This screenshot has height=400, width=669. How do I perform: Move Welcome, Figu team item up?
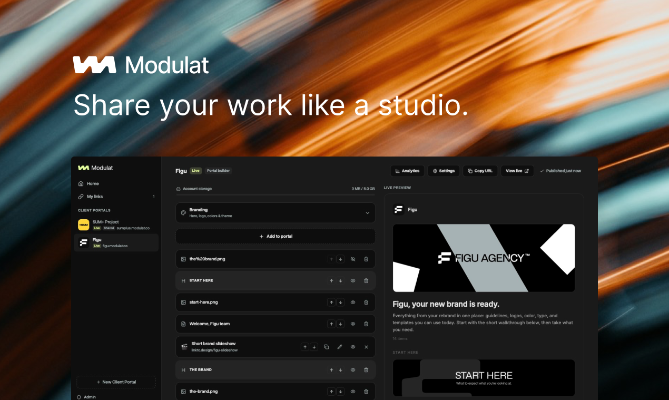pos(331,324)
